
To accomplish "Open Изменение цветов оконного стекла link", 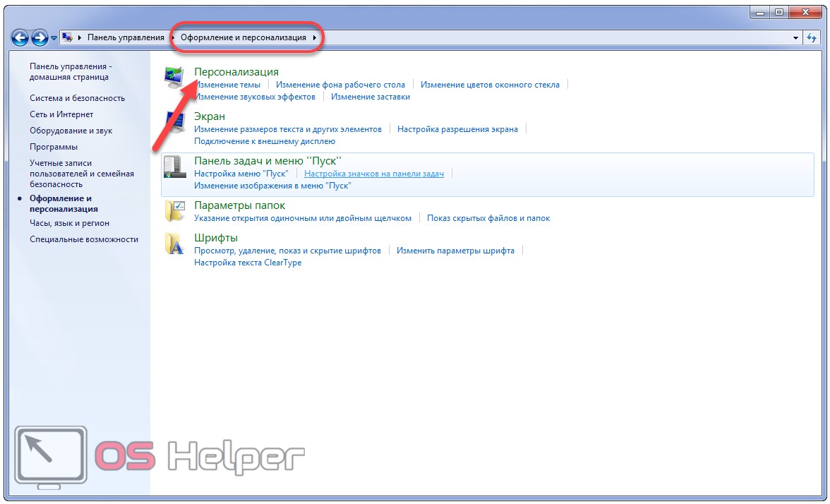I will coord(490,85).
